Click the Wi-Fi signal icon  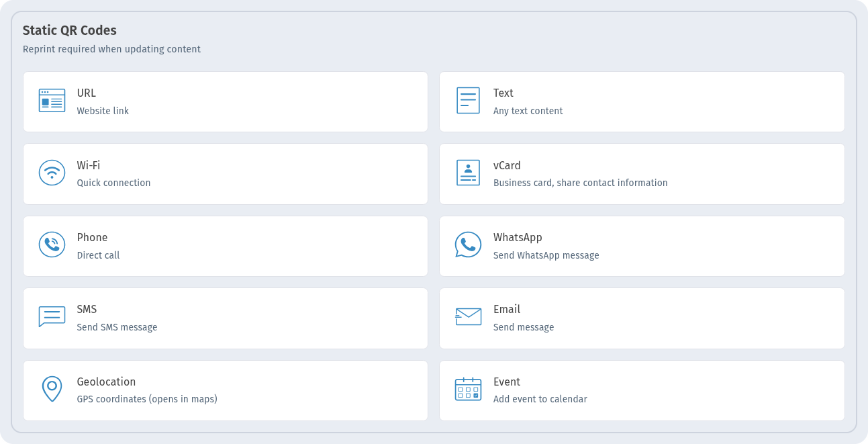[52, 173]
